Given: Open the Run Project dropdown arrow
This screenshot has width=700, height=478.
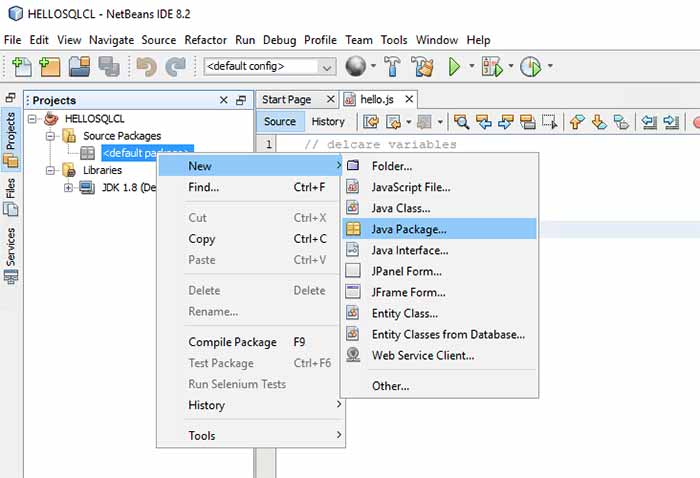Looking at the screenshot, I should click(x=471, y=66).
